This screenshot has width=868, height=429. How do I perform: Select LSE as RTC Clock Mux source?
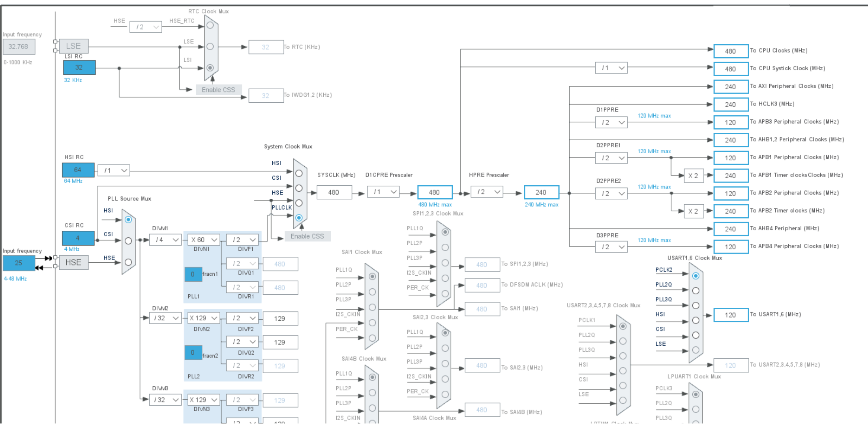click(210, 46)
